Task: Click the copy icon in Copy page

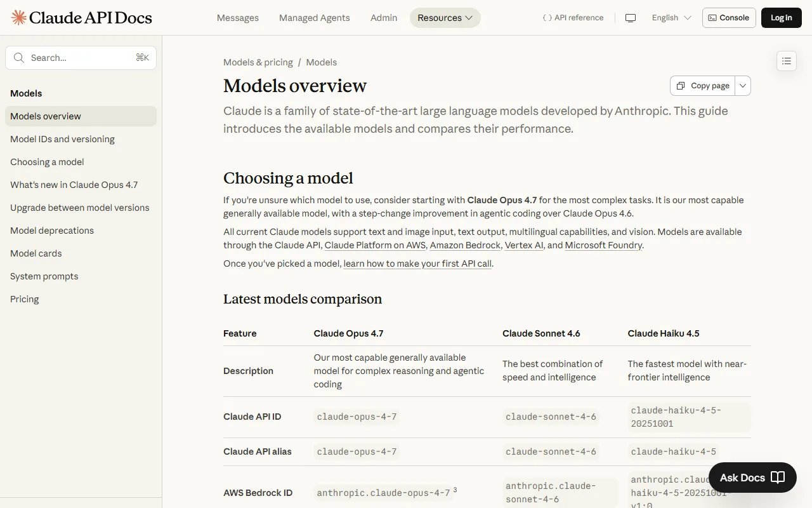Action: point(681,86)
